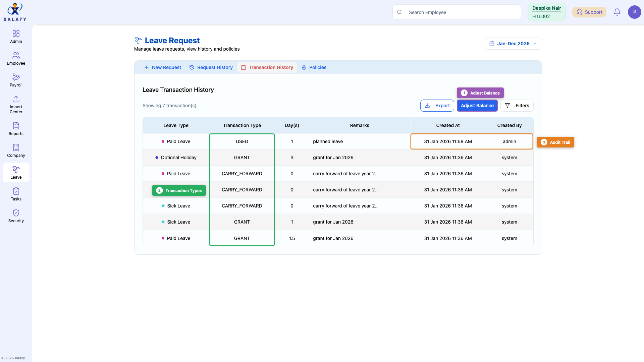Open the Security section

point(16,216)
